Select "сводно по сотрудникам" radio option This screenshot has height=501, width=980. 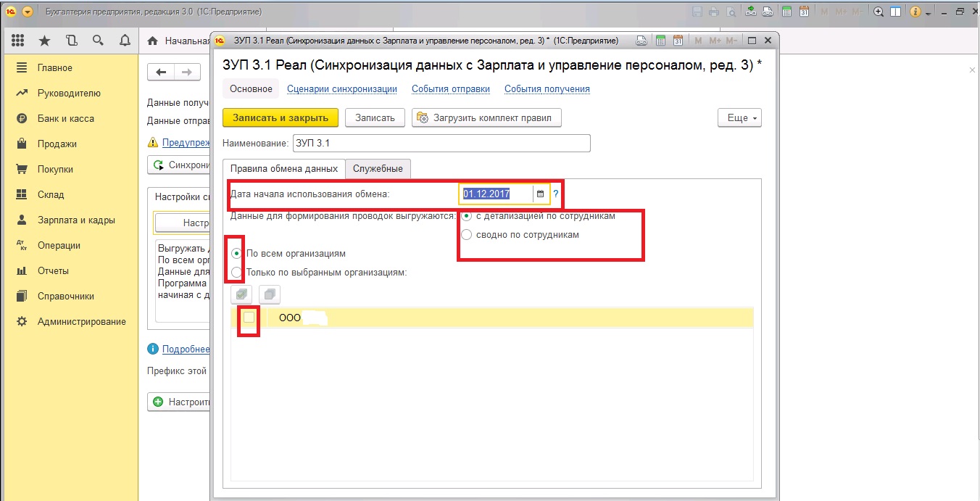[x=467, y=234]
